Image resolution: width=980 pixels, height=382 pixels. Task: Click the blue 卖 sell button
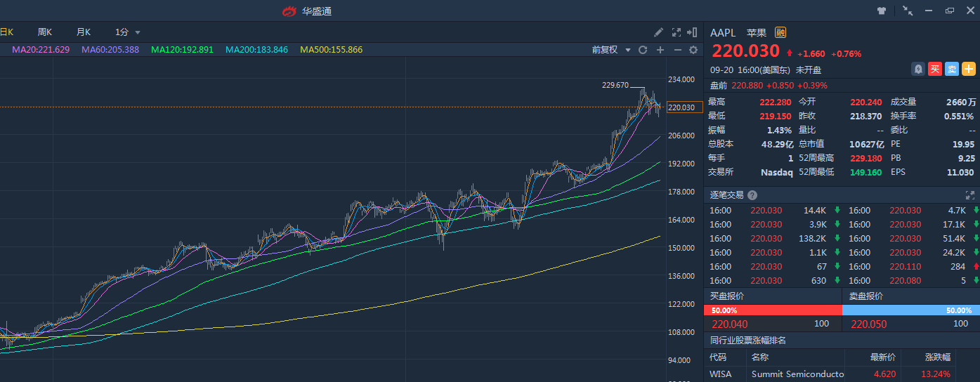pyautogui.click(x=951, y=69)
